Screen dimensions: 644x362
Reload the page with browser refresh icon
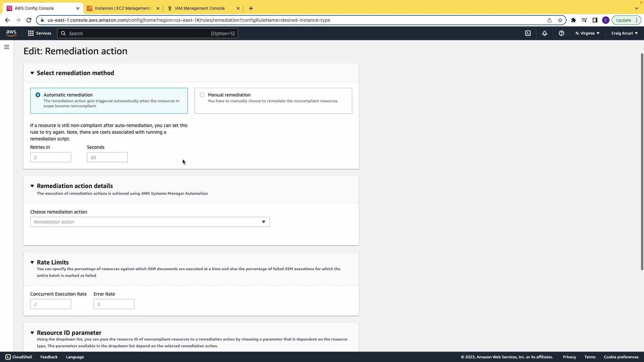coord(29,20)
